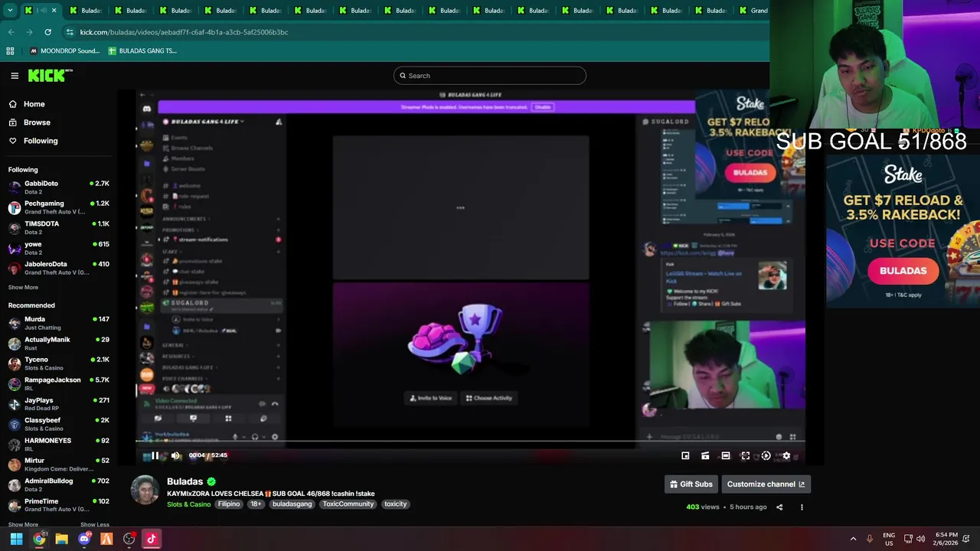Open the Chrome tab search dropdown

[x=10, y=10]
